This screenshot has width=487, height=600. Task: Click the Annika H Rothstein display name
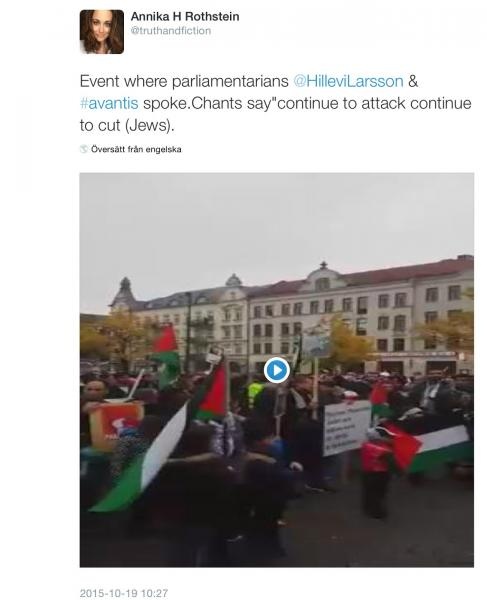(185, 16)
